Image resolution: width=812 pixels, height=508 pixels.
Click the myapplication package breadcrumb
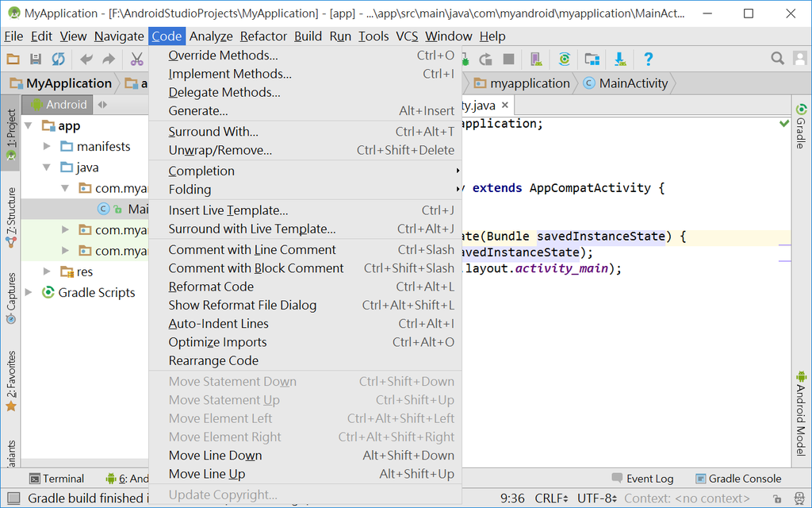pyautogui.click(x=522, y=83)
